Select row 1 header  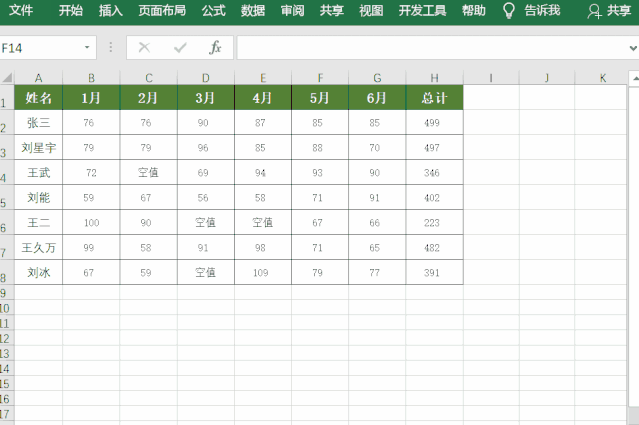pos(7,97)
